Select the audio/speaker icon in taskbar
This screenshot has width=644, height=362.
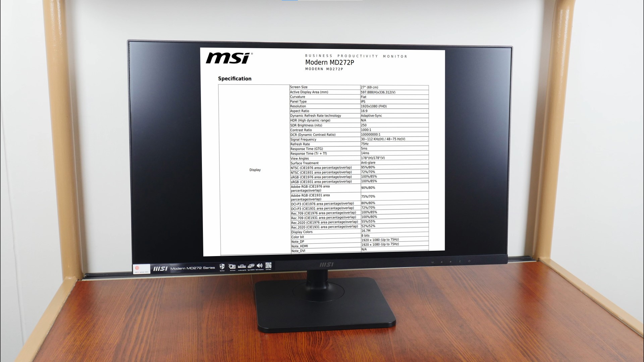click(260, 266)
